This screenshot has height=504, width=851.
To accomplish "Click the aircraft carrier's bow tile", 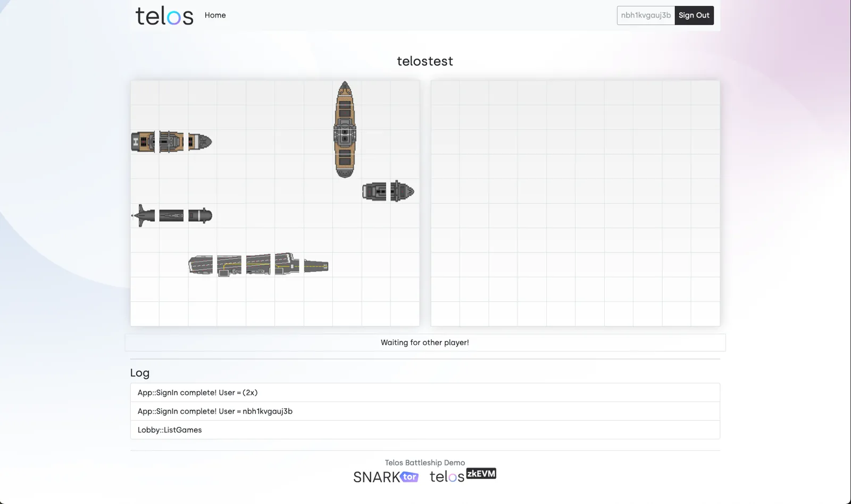I will tap(316, 265).
